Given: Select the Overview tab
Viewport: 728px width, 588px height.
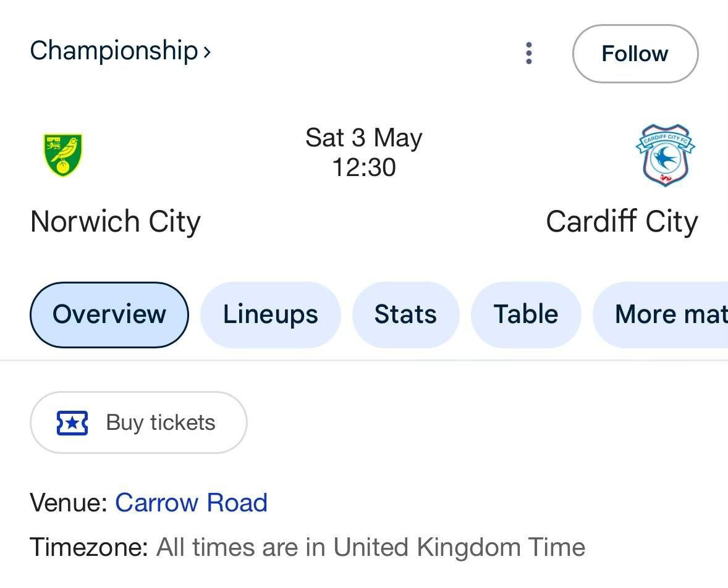Looking at the screenshot, I should (109, 314).
